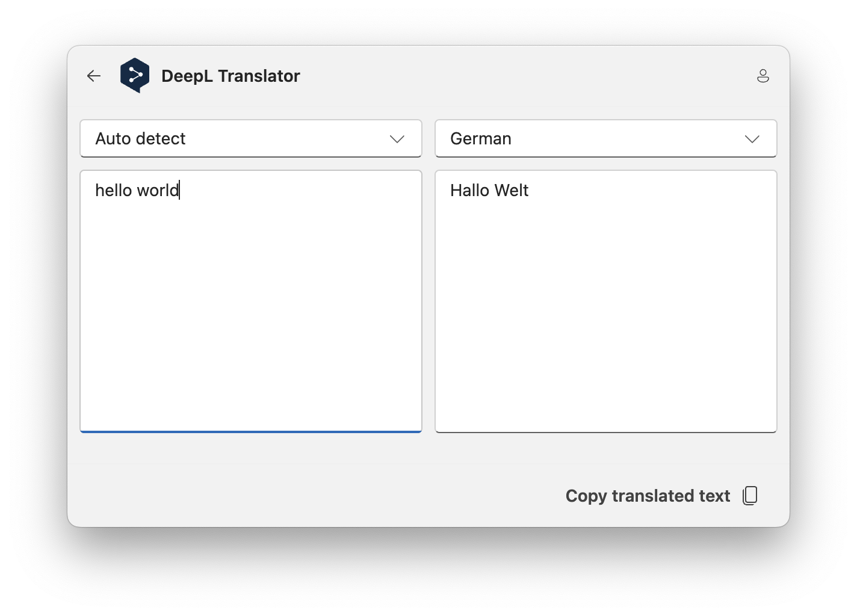Click the empty area of translation output box

(x=605, y=313)
